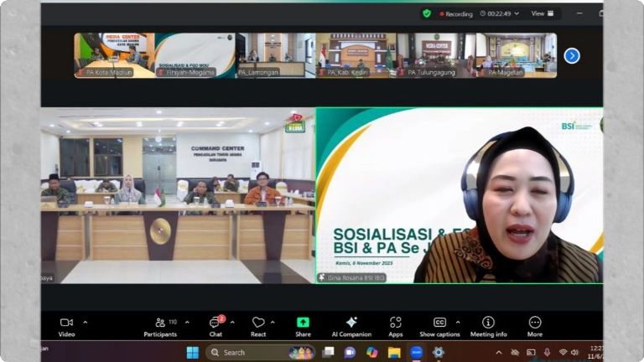Click the green encryption shield icon
This screenshot has height=362, width=644.
(x=427, y=13)
